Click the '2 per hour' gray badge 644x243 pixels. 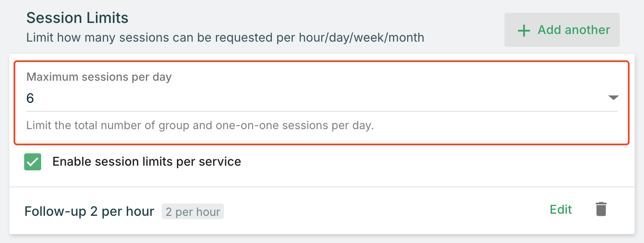click(193, 212)
